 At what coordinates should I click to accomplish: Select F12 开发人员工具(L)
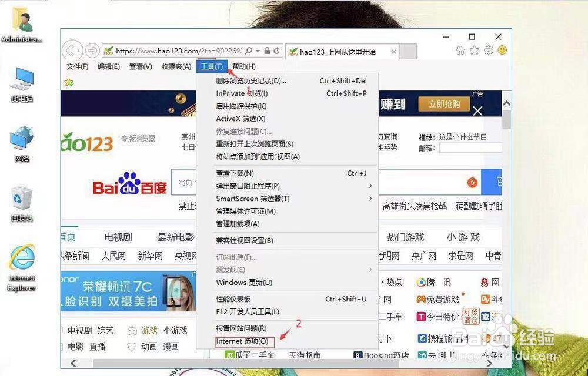coord(288,311)
